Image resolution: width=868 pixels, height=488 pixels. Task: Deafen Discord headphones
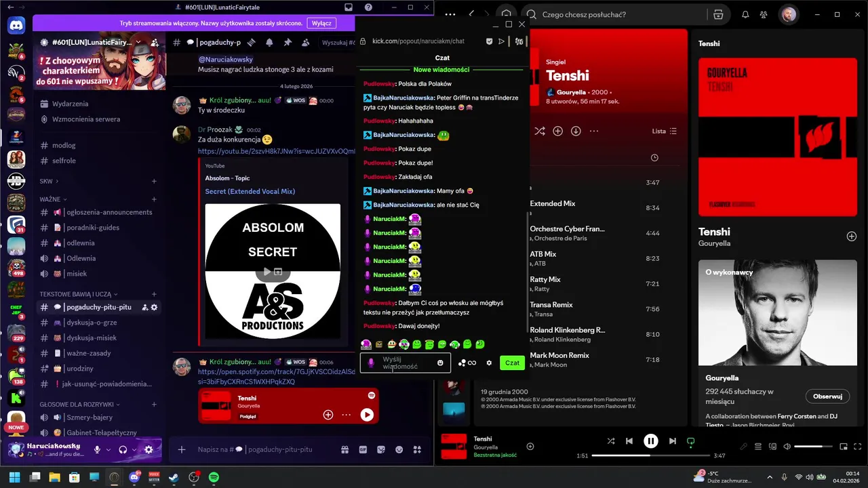[123, 449]
